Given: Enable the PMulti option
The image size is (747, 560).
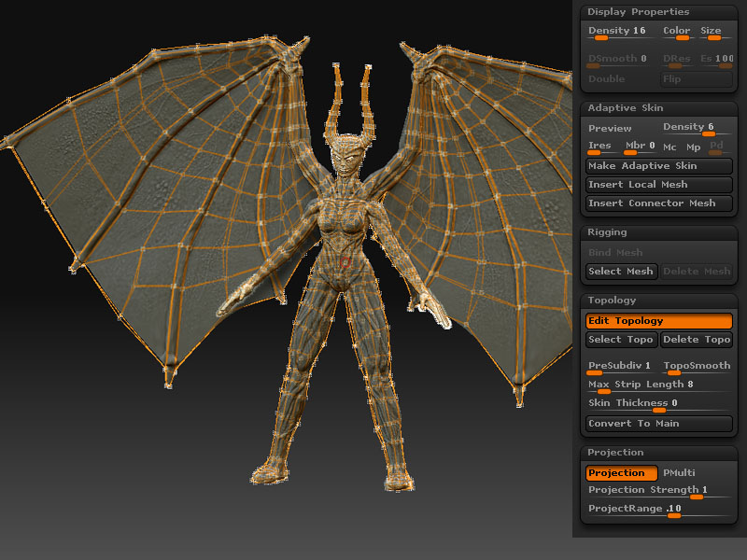Looking at the screenshot, I should [679, 473].
